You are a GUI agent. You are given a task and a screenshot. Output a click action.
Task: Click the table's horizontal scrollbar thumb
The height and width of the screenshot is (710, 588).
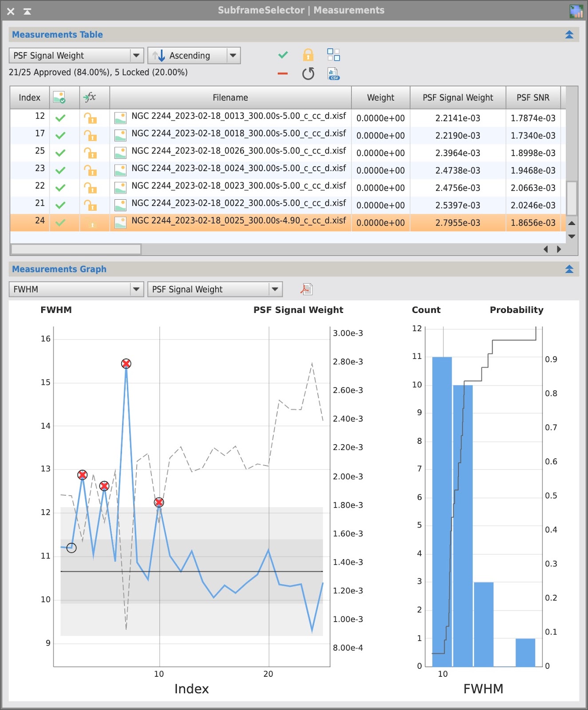pos(76,249)
